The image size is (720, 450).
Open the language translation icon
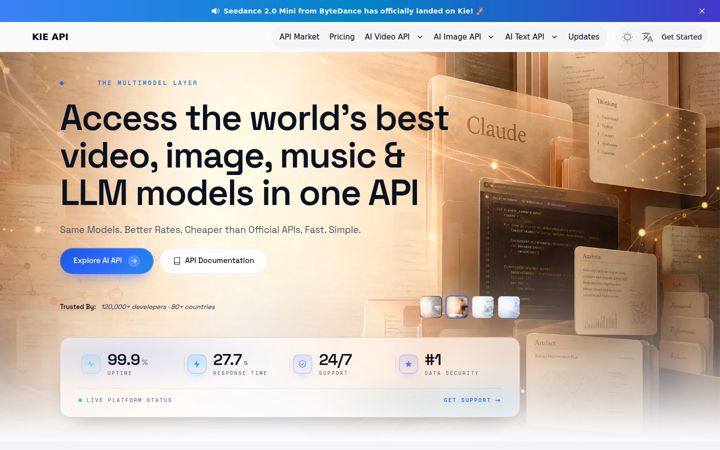pyautogui.click(x=647, y=37)
